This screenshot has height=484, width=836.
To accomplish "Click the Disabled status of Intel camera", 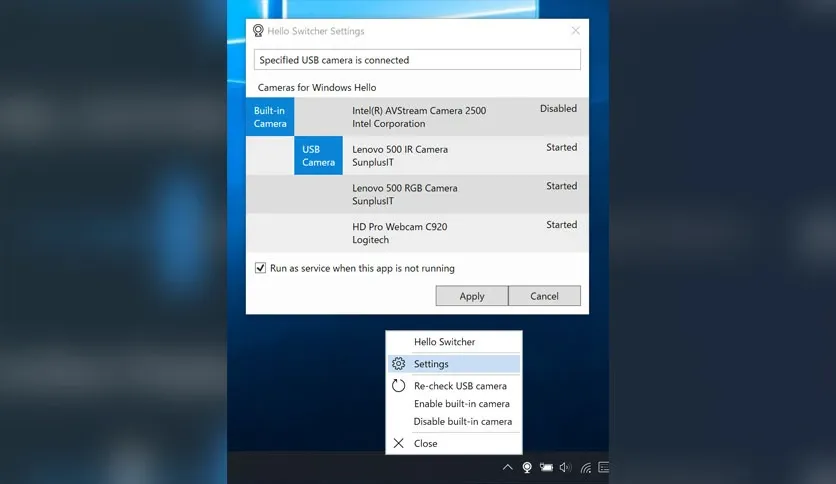I will click(x=558, y=109).
